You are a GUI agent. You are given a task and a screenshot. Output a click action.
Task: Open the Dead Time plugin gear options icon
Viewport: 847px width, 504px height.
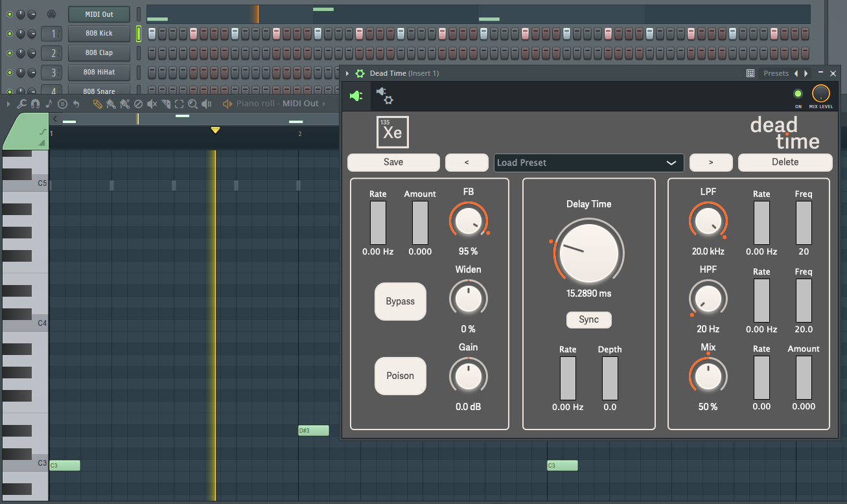pos(360,73)
